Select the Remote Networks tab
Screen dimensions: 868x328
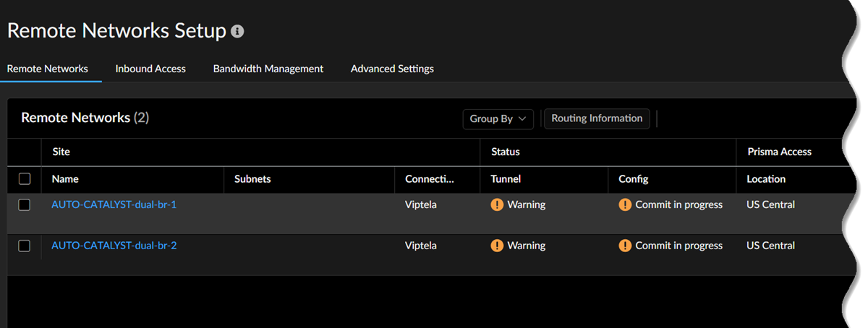click(48, 69)
